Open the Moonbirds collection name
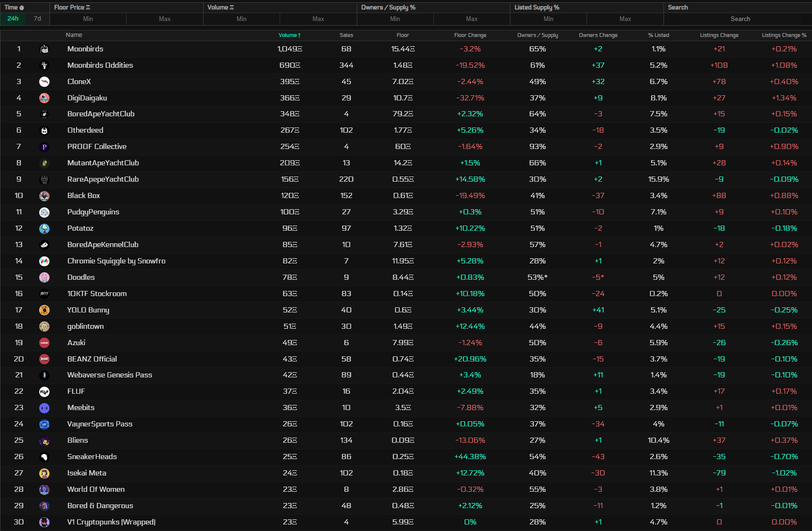Image resolution: width=812 pixels, height=531 pixels. click(x=85, y=49)
